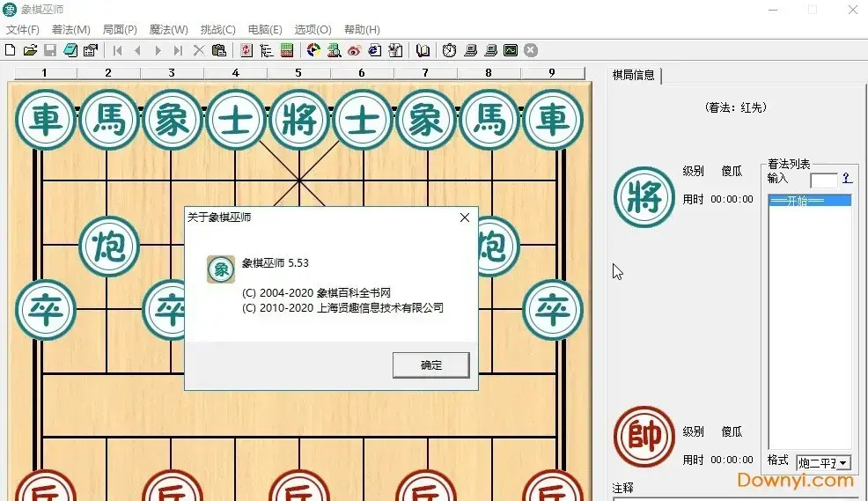Click the 象棋巫师 5.53 version text
Screen dimensions: 868x501
276,263
